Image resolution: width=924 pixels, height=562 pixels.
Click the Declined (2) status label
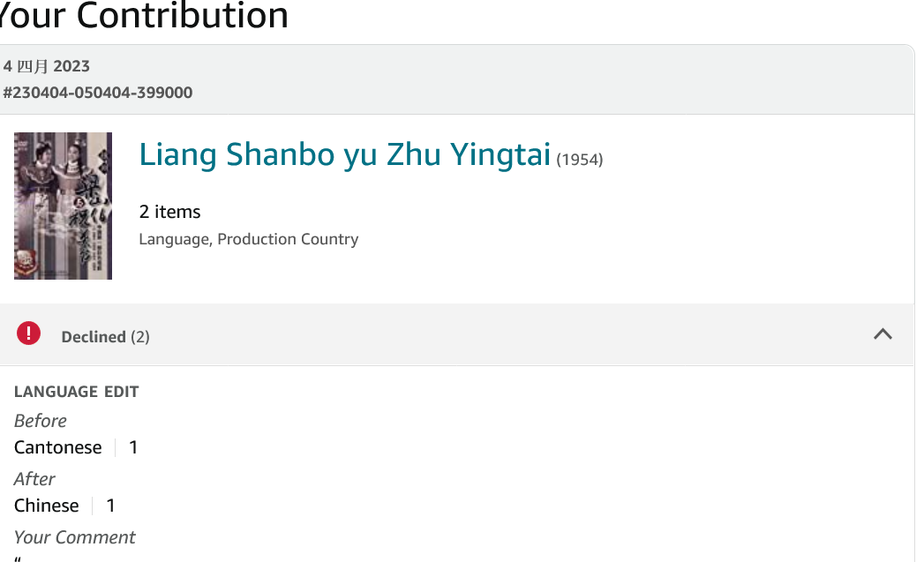(x=105, y=337)
